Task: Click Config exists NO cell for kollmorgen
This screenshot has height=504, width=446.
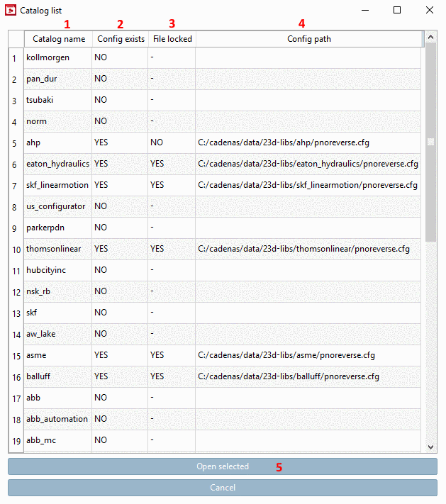Action: click(120, 57)
